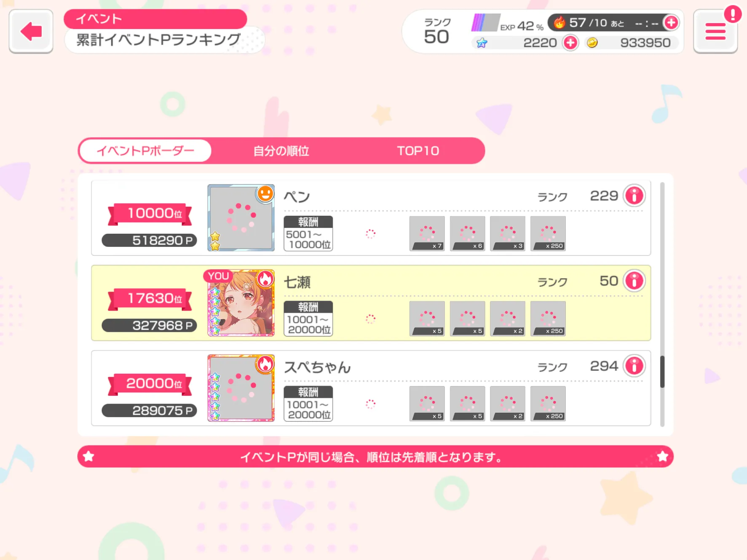
Task: Tap the red back arrow button
Action: [x=31, y=31]
